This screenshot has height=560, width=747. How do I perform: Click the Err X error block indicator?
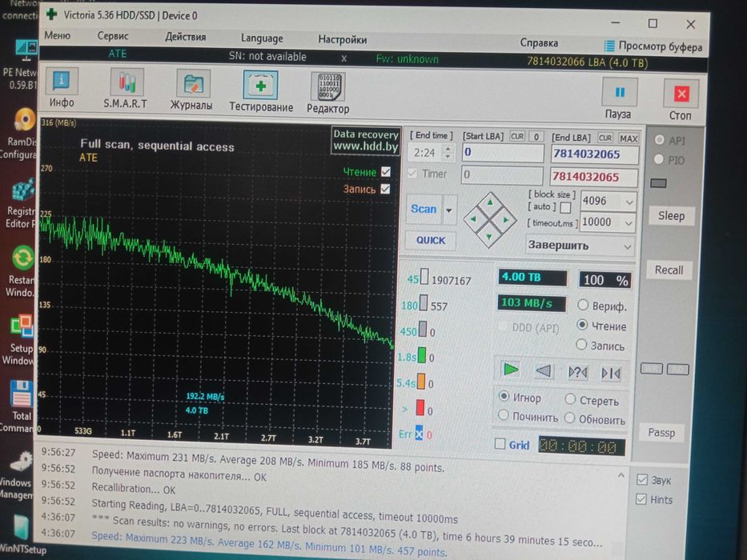point(419,434)
